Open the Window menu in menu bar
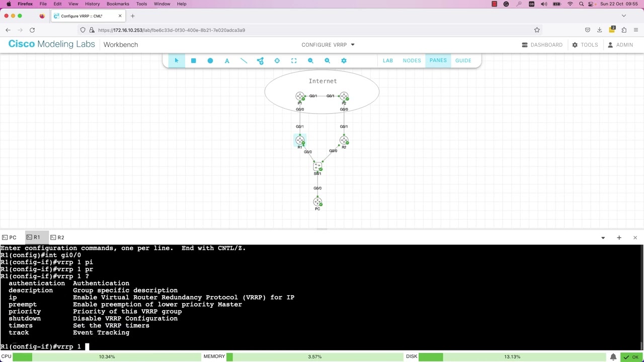 (x=162, y=4)
